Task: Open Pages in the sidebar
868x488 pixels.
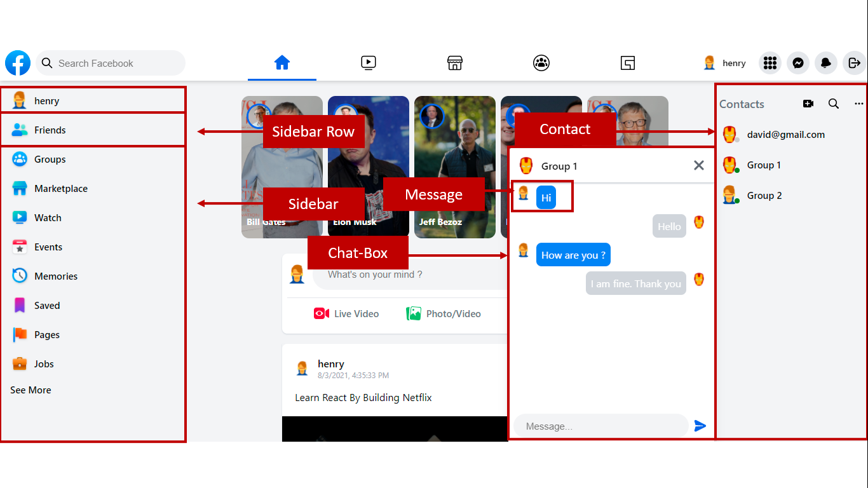Action: point(93,334)
